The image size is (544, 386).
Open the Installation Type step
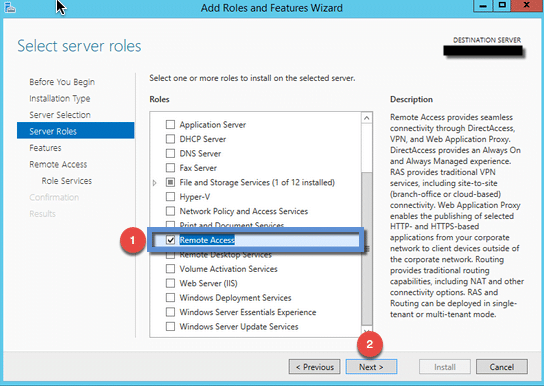(60, 98)
